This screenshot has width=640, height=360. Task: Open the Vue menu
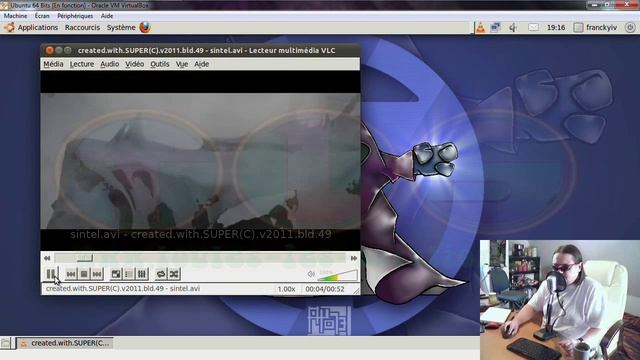click(182, 64)
